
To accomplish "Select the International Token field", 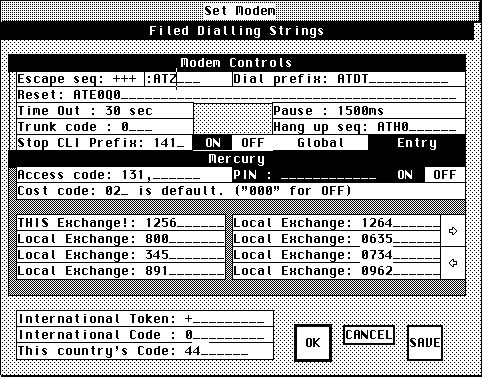I will pos(145,319).
